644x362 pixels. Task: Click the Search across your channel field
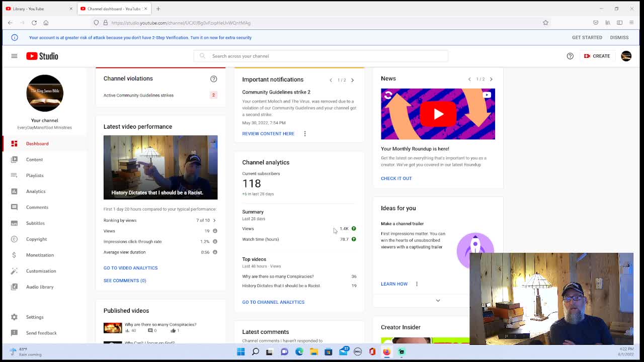click(x=321, y=56)
